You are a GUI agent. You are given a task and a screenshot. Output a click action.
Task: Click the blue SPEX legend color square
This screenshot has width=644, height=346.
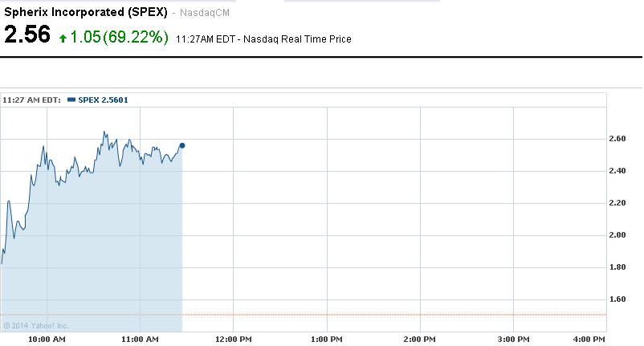(72, 100)
